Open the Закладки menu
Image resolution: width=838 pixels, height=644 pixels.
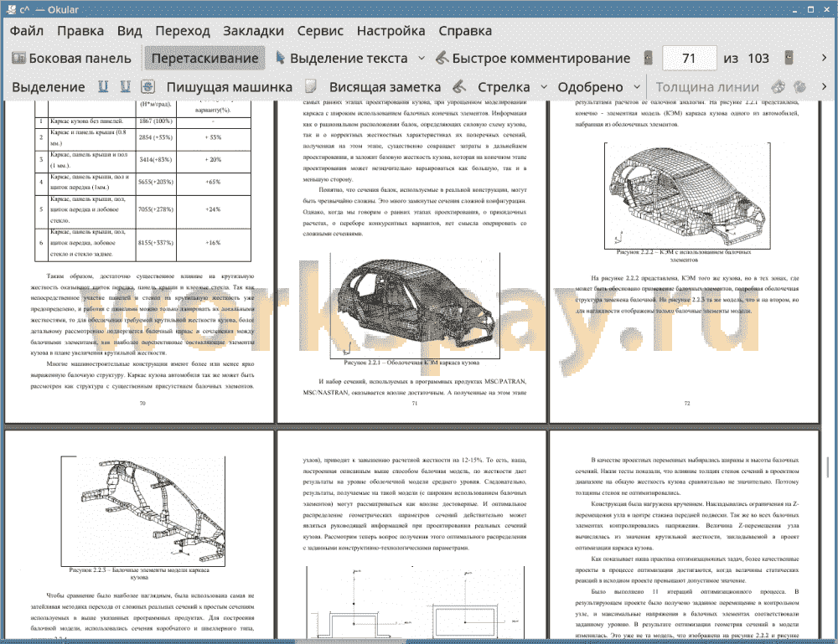(253, 31)
